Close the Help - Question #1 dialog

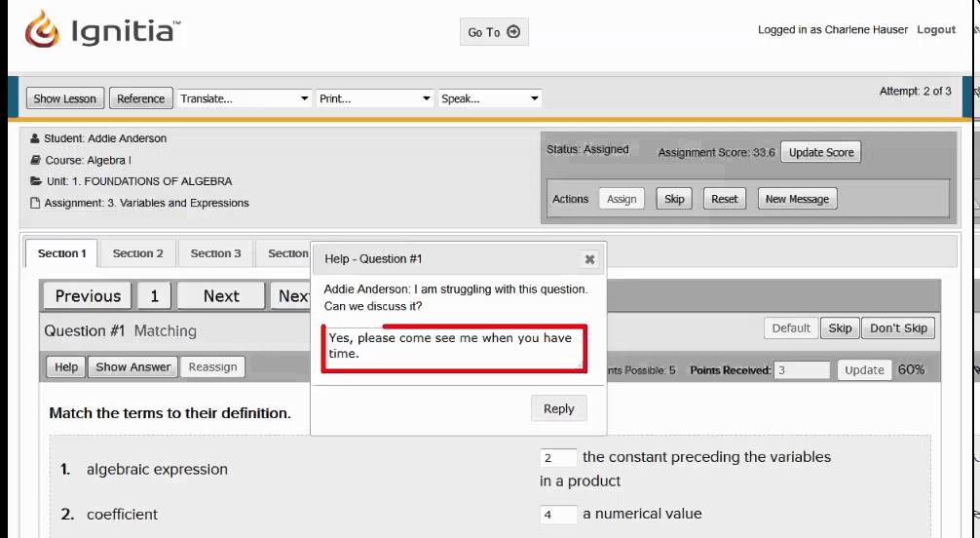(x=589, y=259)
